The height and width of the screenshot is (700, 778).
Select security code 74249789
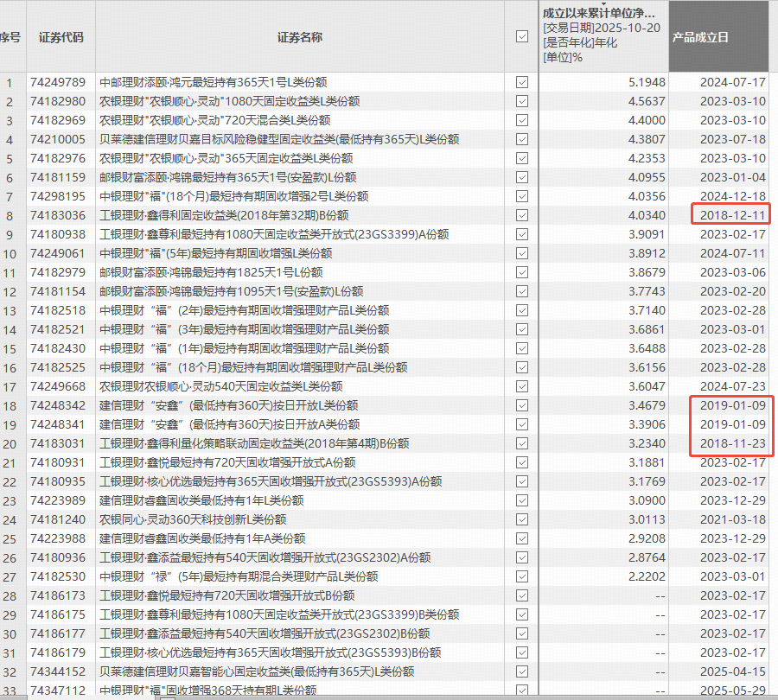58,82
